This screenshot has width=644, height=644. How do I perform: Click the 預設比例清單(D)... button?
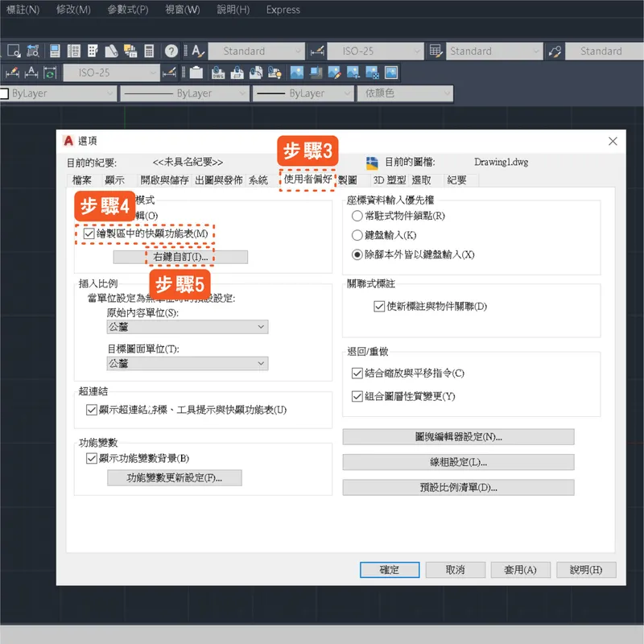tap(458, 488)
